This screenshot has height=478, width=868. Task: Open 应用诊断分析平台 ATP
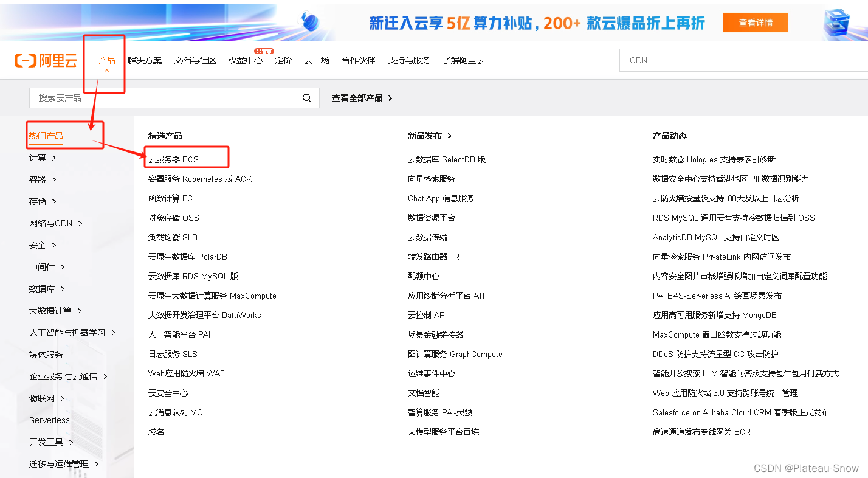coord(448,296)
